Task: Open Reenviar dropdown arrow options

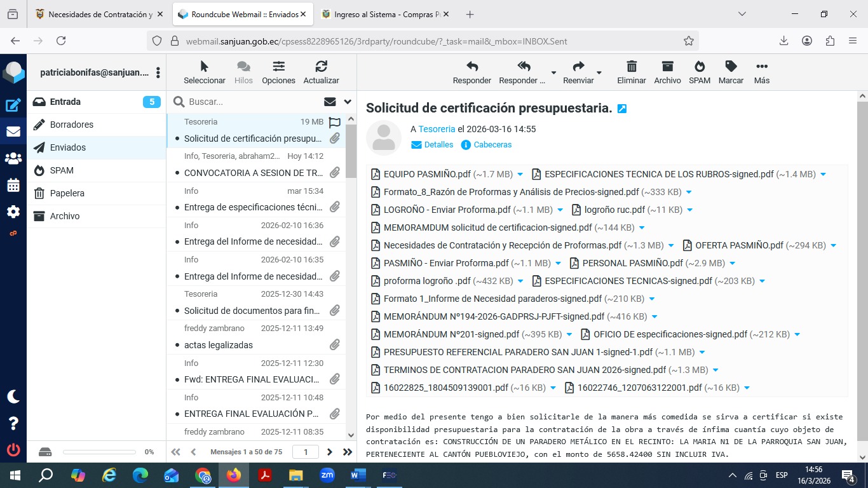Action: coord(599,72)
